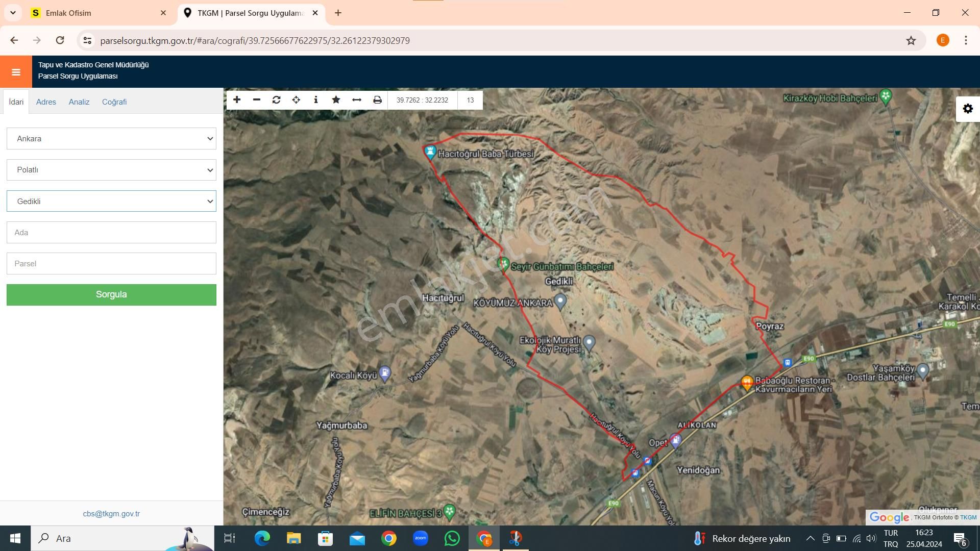Screen dimensions: 980x551
Task: Click the Babaoğlu Restoran marker
Action: pos(747,383)
